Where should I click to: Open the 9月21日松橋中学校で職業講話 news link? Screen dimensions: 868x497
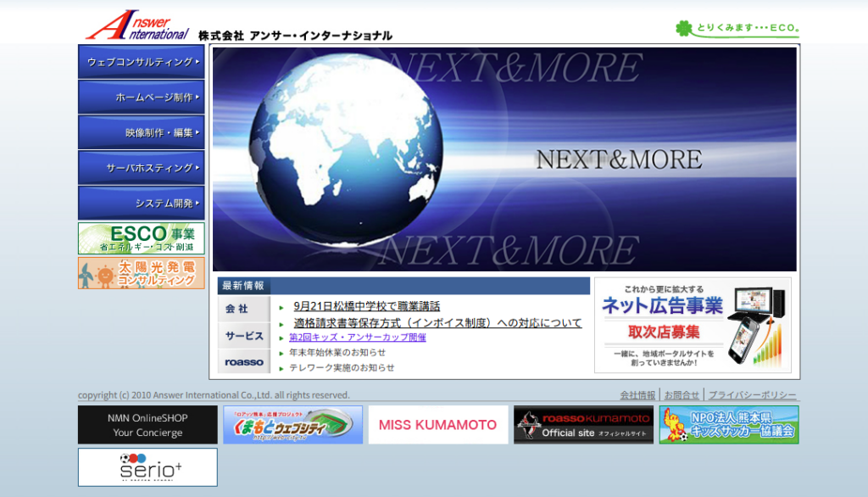pyautogui.click(x=366, y=306)
